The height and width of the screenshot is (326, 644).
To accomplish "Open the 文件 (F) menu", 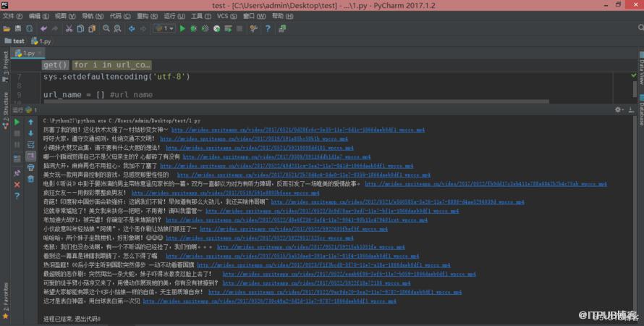I will click(12, 16).
